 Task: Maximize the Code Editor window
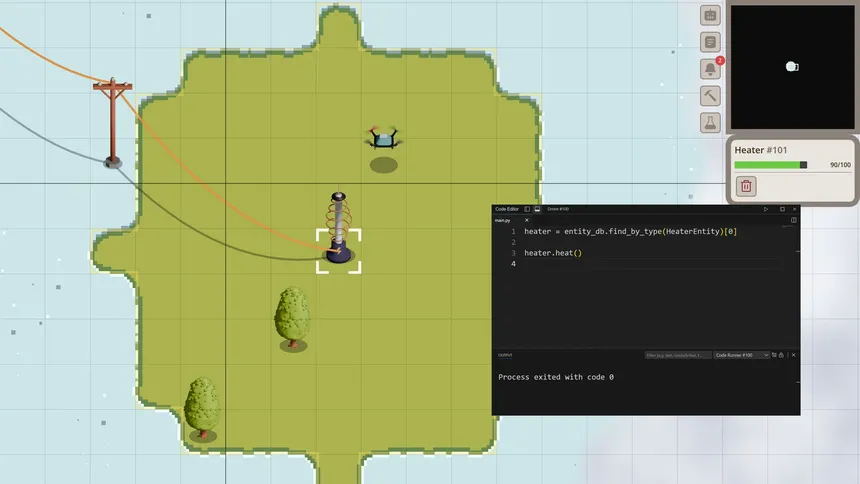point(782,209)
